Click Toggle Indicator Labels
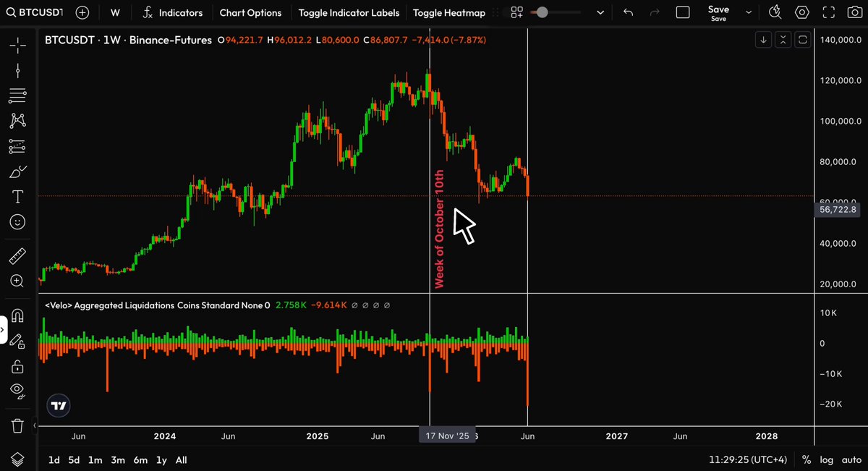 tap(349, 12)
